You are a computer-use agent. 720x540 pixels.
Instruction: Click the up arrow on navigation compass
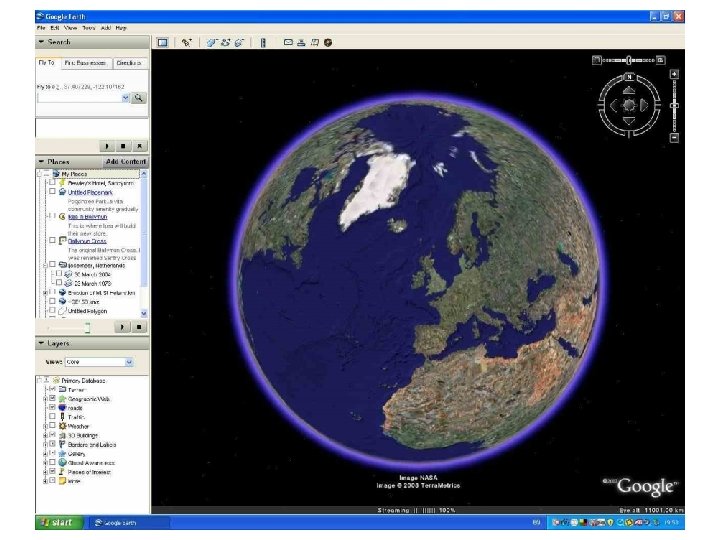[x=629, y=90]
